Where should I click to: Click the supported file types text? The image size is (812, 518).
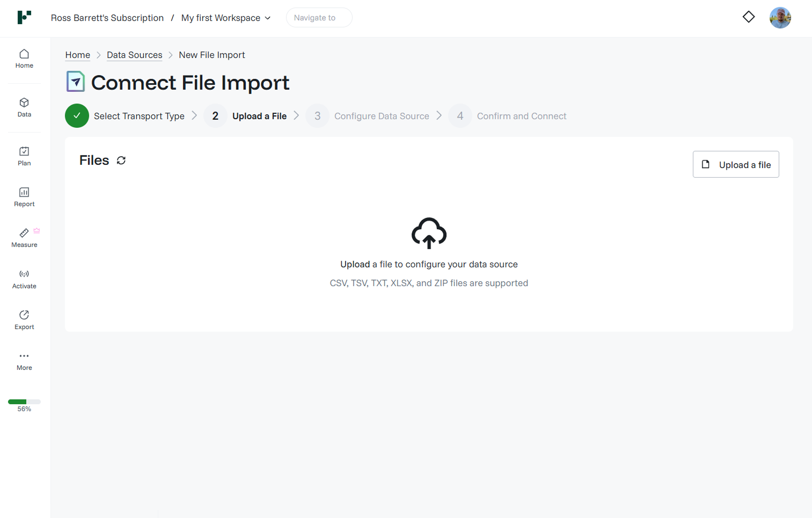pos(429,283)
